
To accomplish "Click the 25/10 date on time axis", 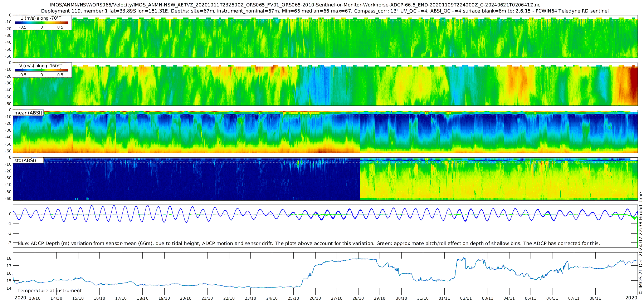I will click(293, 298).
